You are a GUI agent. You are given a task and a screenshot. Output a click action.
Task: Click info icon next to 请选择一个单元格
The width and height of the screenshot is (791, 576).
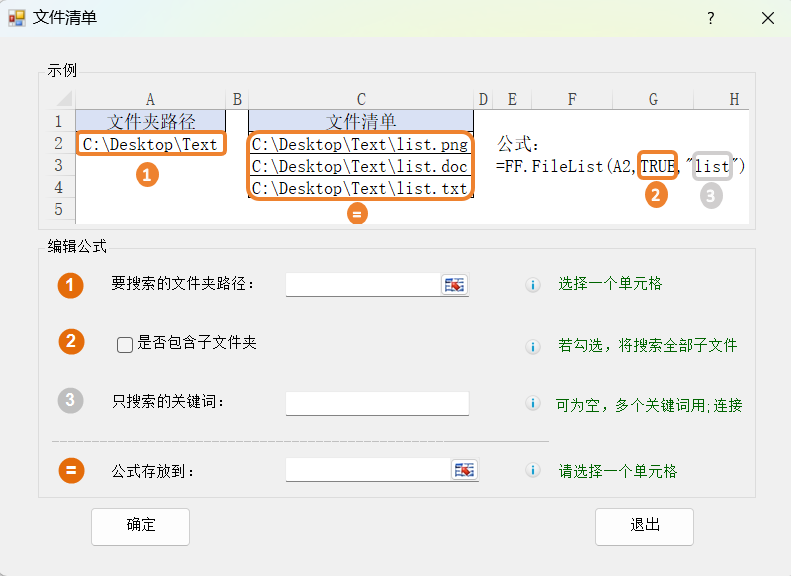click(533, 470)
